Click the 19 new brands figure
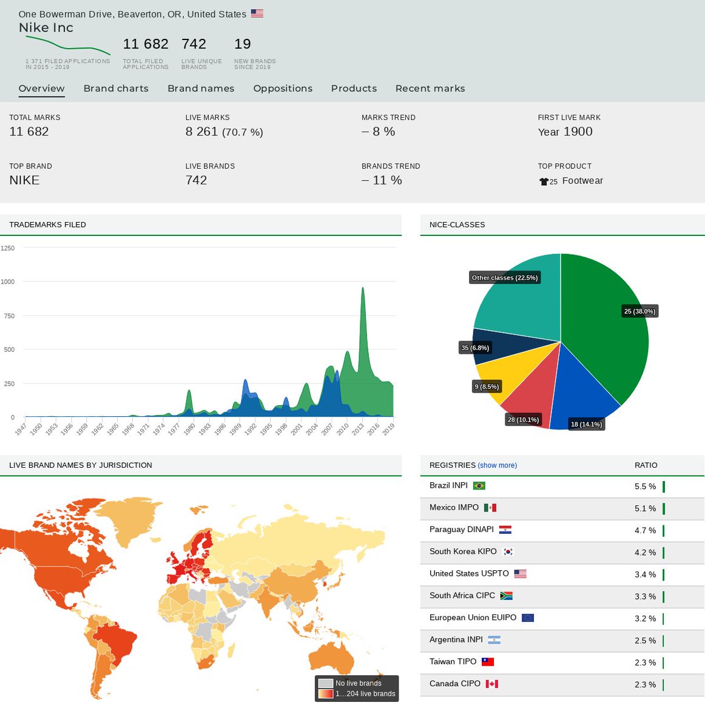Viewport: 705px width, 728px height. click(x=243, y=44)
